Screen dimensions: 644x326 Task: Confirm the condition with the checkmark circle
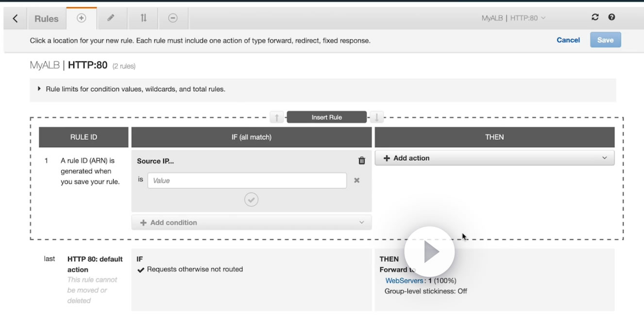251,200
